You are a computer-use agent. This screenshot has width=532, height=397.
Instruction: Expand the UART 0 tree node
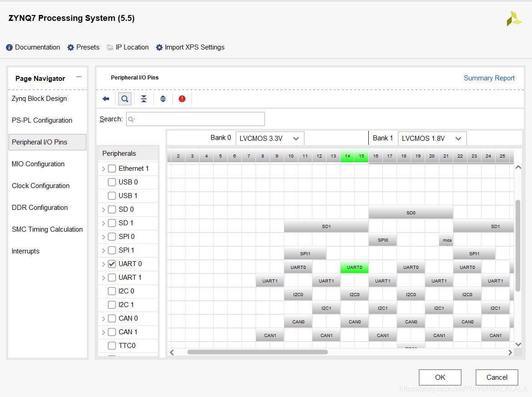pos(104,264)
